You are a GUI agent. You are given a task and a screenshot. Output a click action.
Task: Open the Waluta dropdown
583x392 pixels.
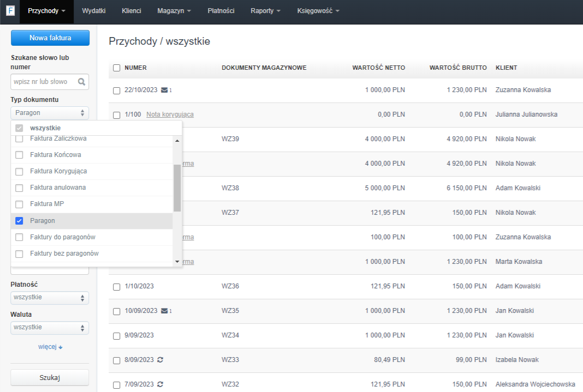pyautogui.click(x=50, y=328)
